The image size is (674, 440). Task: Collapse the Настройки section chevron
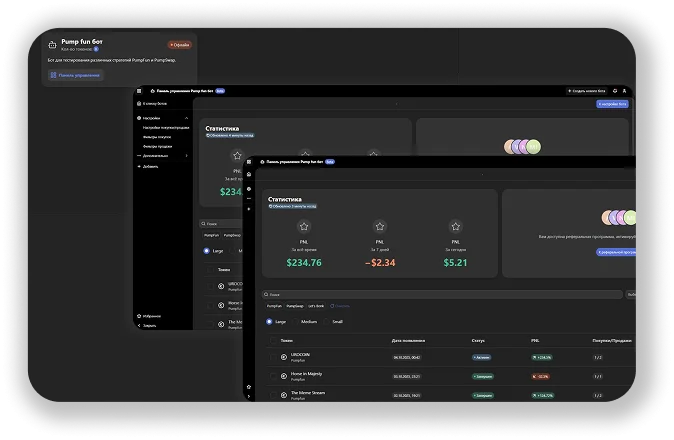[187, 118]
